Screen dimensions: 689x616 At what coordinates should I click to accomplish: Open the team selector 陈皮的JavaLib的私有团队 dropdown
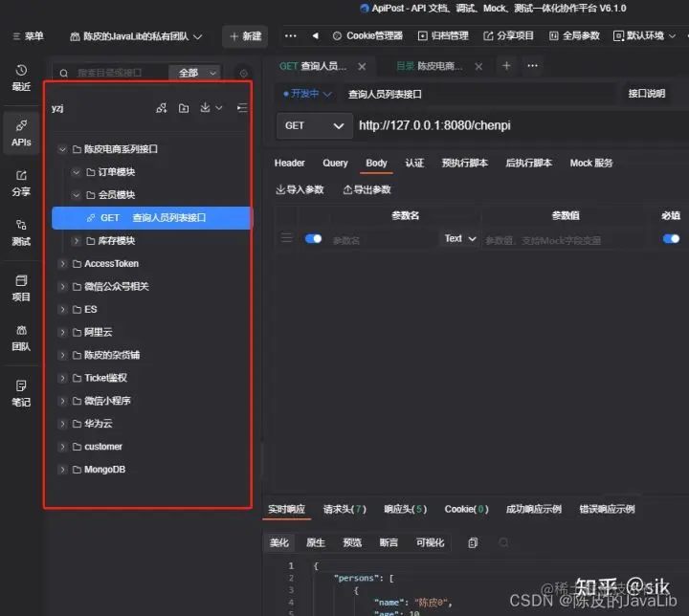click(x=136, y=36)
